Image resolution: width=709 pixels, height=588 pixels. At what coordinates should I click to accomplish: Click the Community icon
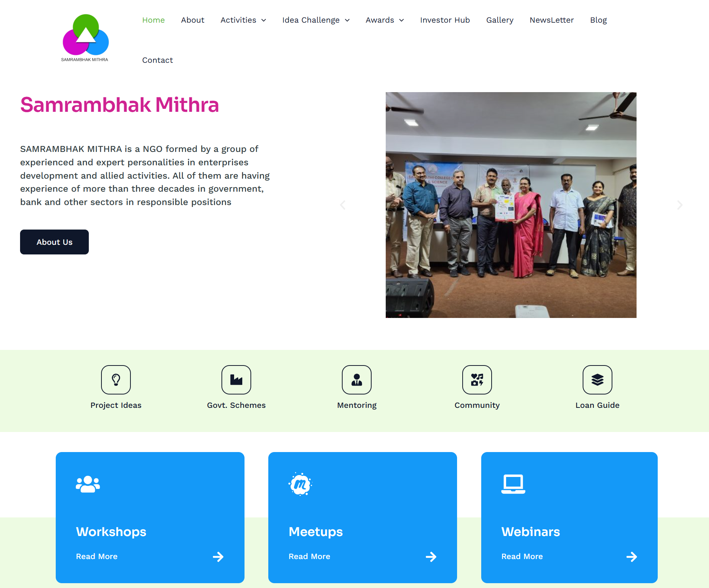(477, 380)
